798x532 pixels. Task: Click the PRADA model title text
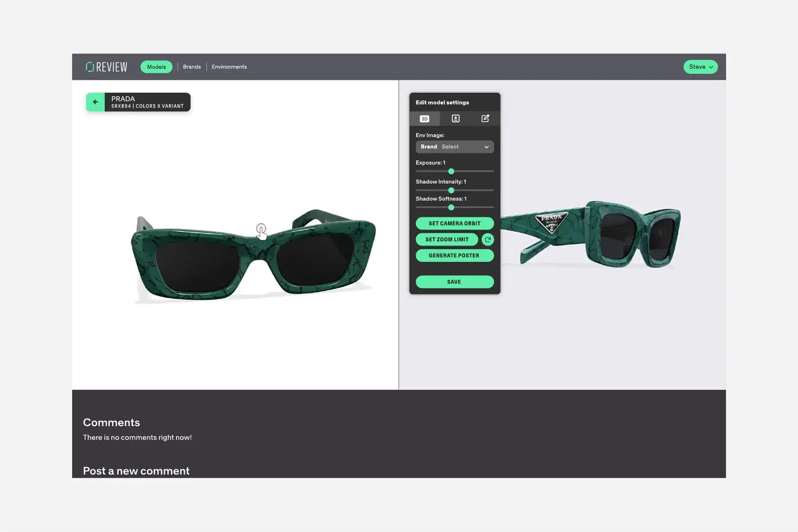click(123, 99)
